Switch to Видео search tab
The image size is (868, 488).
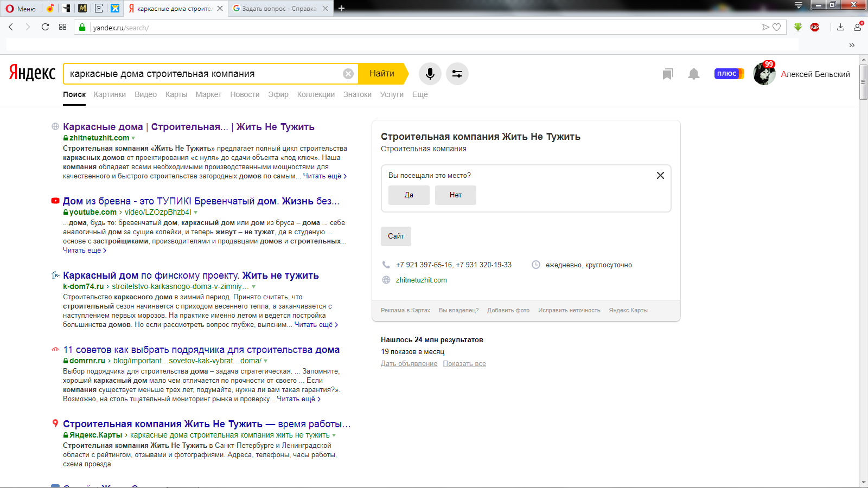tap(145, 94)
